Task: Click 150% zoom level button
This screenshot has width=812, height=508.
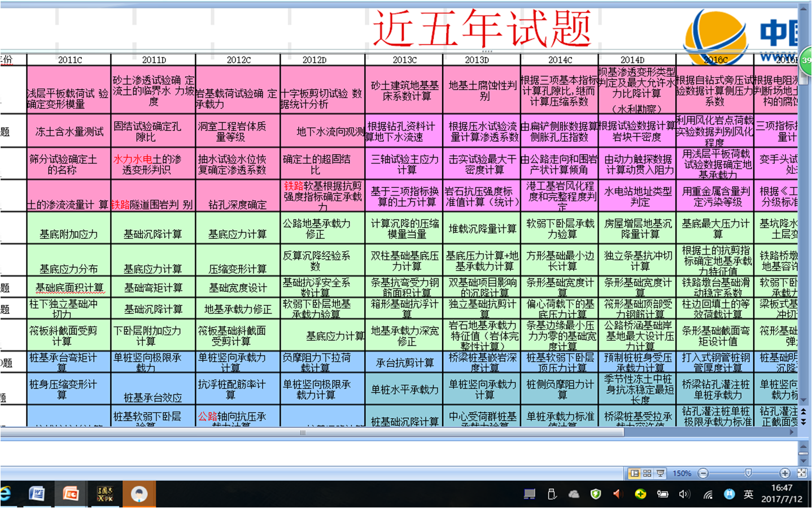Action: [x=682, y=473]
